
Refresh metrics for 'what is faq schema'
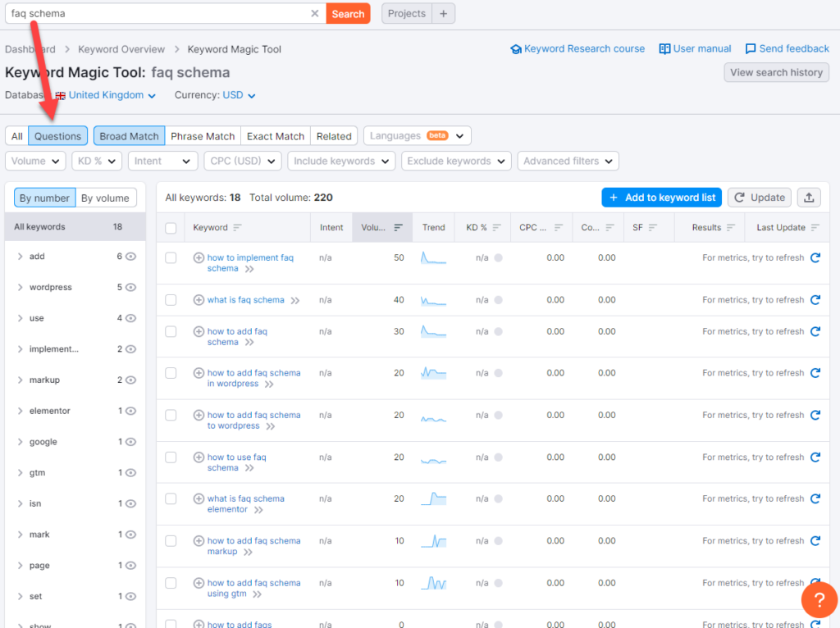click(x=815, y=300)
